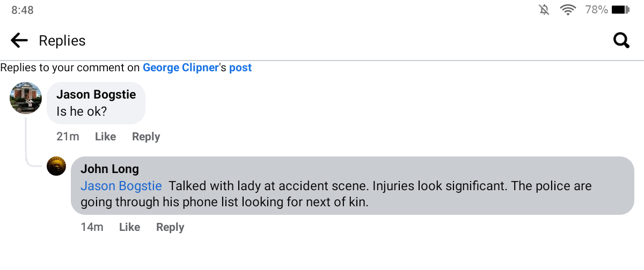Open George Clipner's profile link

(x=180, y=67)
